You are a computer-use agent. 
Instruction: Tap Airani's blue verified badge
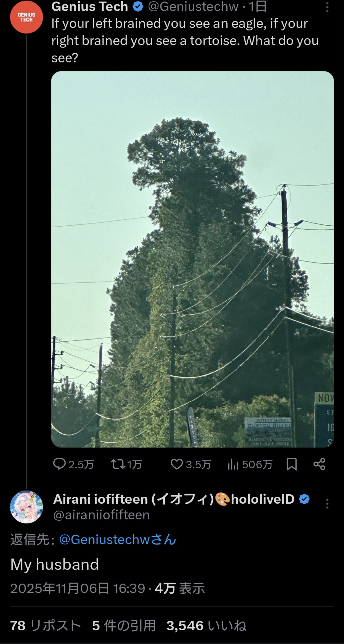(304, 499)
